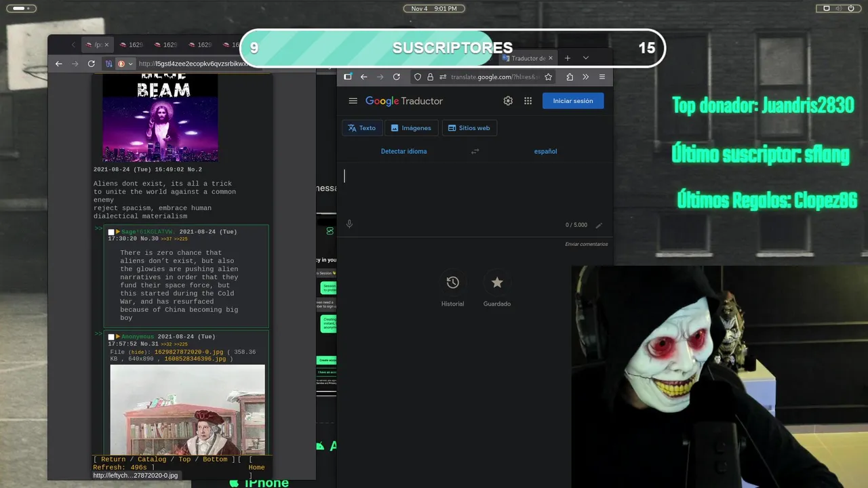Select the Texto translation tab
The height and width of the screenshot is (488, 868).
(x=362, y=128)
